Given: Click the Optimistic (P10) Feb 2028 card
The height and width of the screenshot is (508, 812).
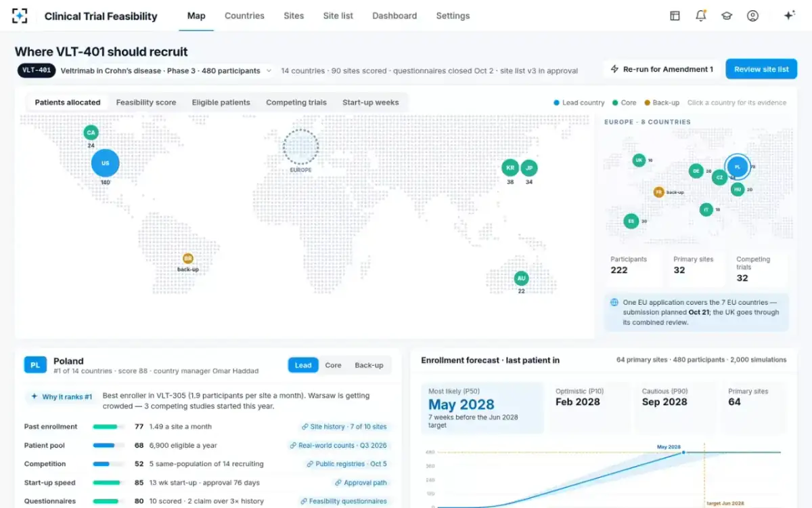Looking at the screenshot, I should click(x=589, y=408).
